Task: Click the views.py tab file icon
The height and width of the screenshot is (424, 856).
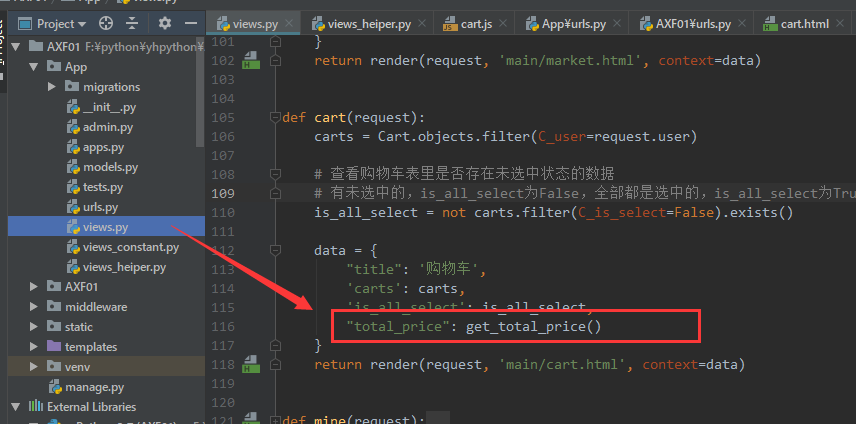Action: point(223,24)
